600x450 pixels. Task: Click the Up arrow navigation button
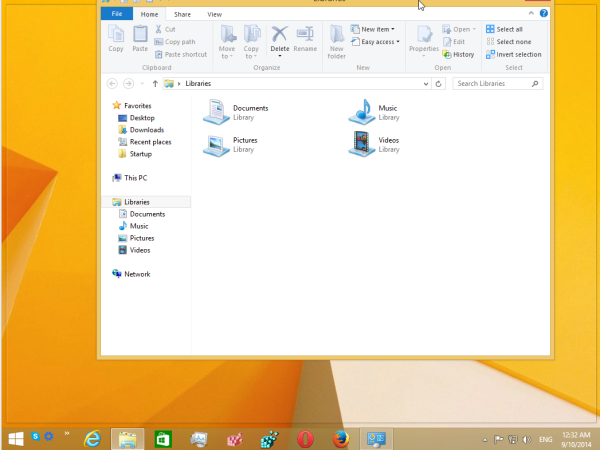155,83
